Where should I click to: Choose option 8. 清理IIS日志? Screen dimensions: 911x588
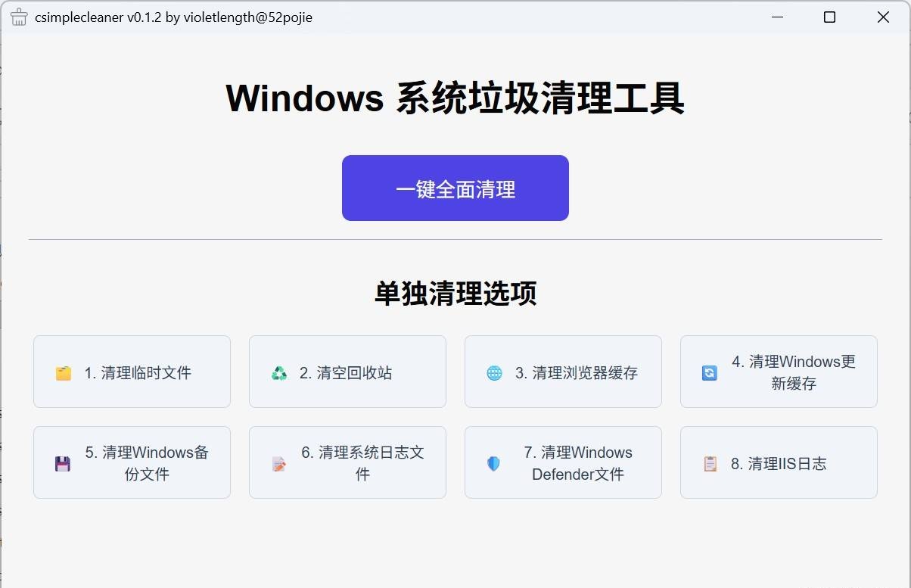click(x=779, y=462)
